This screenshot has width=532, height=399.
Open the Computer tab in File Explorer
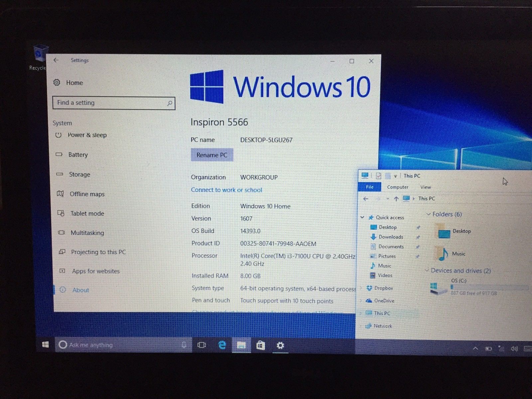398,187
